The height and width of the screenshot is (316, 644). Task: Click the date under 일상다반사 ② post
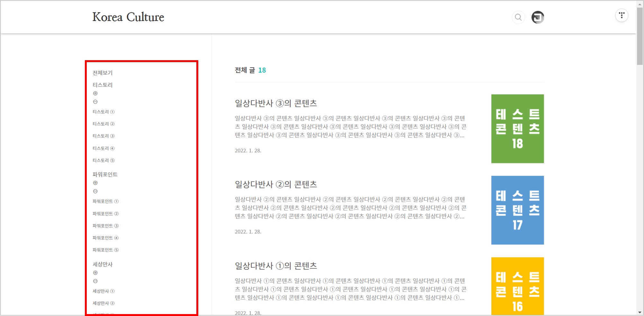[x=248, y=232]
